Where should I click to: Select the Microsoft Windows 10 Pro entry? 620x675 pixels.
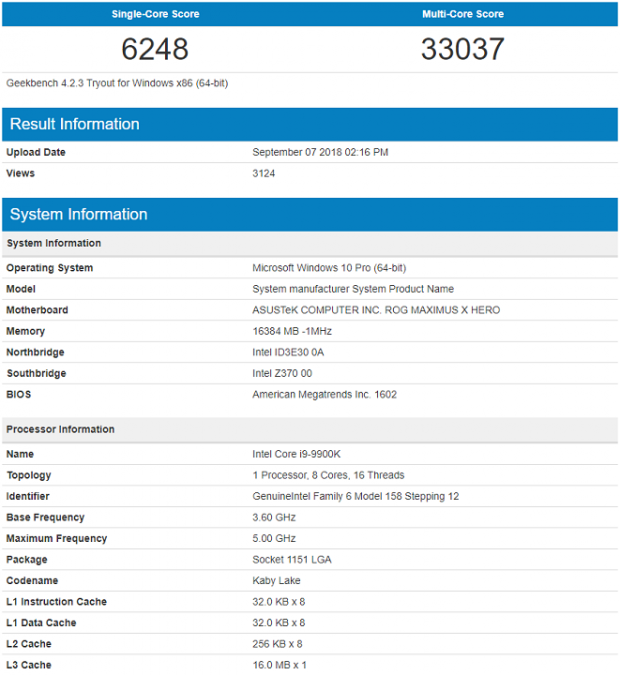(x=329, y=268)
